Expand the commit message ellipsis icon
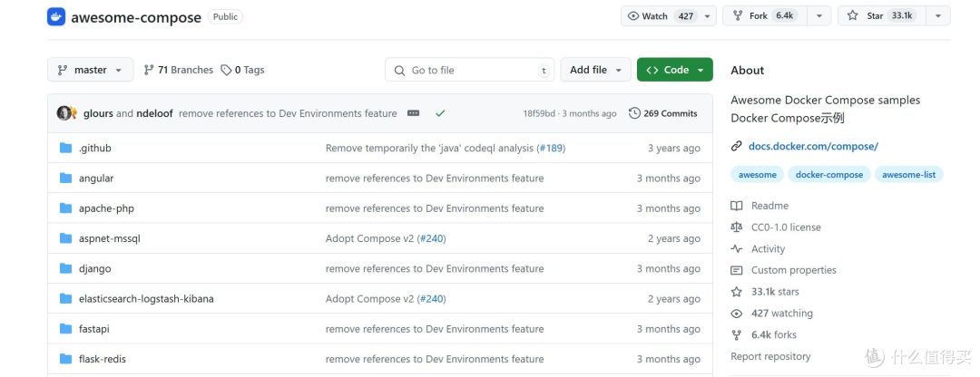 tap(413, 113)
